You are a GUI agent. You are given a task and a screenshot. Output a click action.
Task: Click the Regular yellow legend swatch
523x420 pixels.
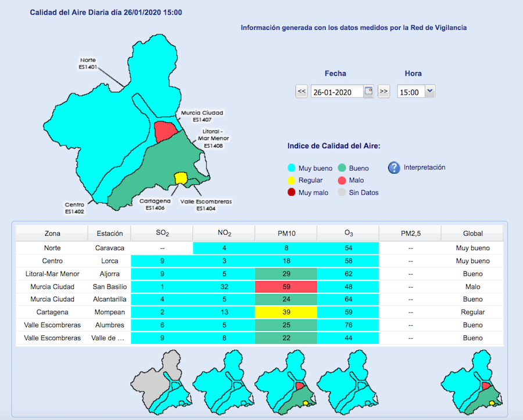pos(291,181)
